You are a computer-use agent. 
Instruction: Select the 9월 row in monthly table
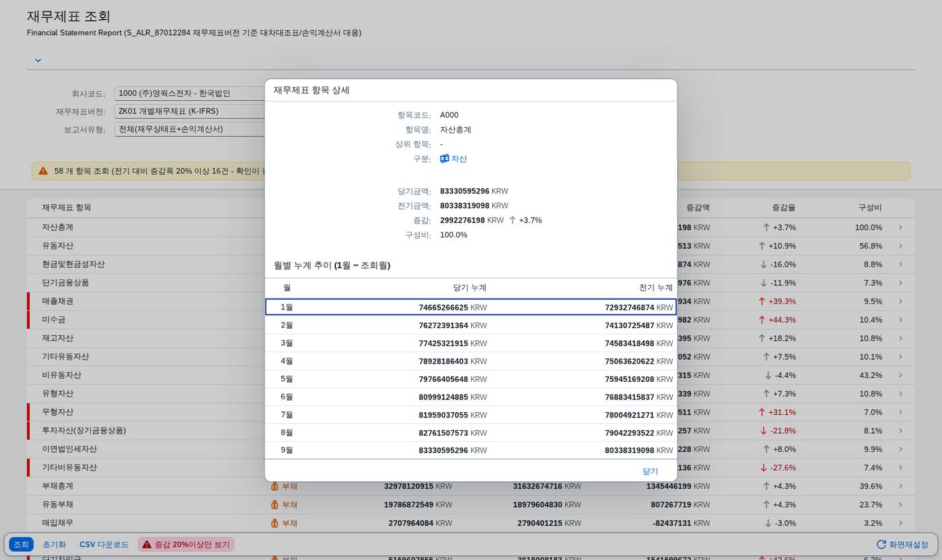click(471, 450)
